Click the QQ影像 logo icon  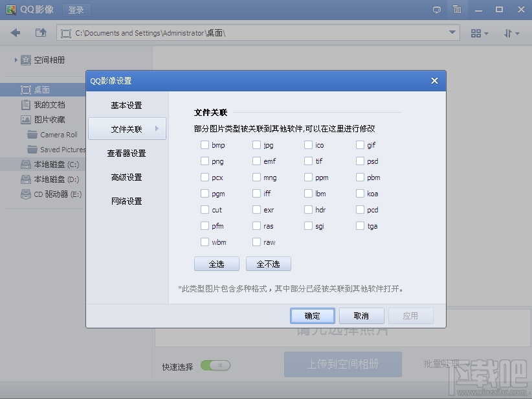click(9, 9)
